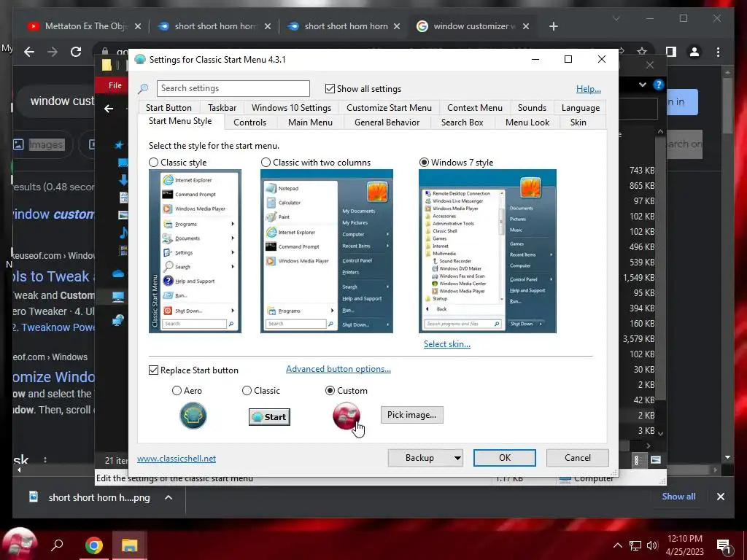Switch to the Controls tab
The height and width of the screenshot is (560, 747).
click(249, 122)
